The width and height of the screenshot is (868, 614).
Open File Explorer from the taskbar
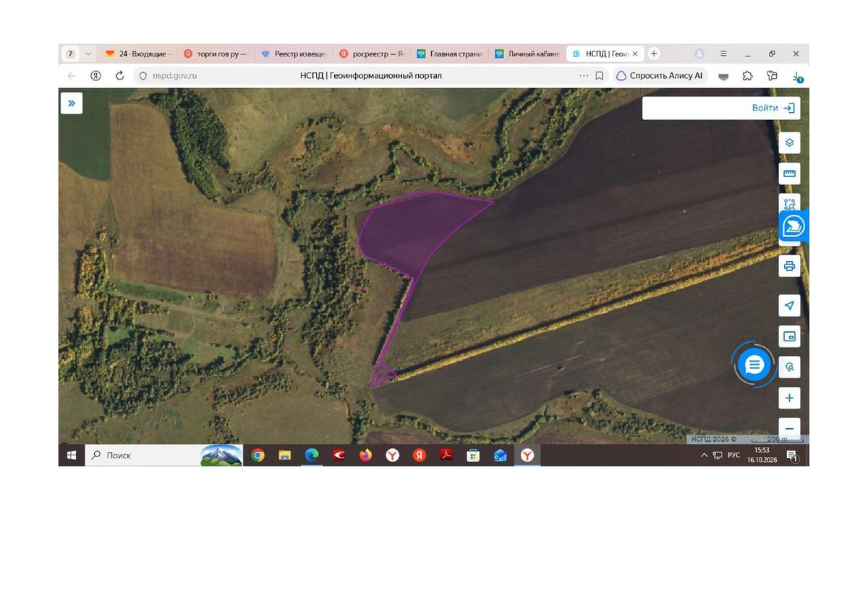tap(285, 455)
